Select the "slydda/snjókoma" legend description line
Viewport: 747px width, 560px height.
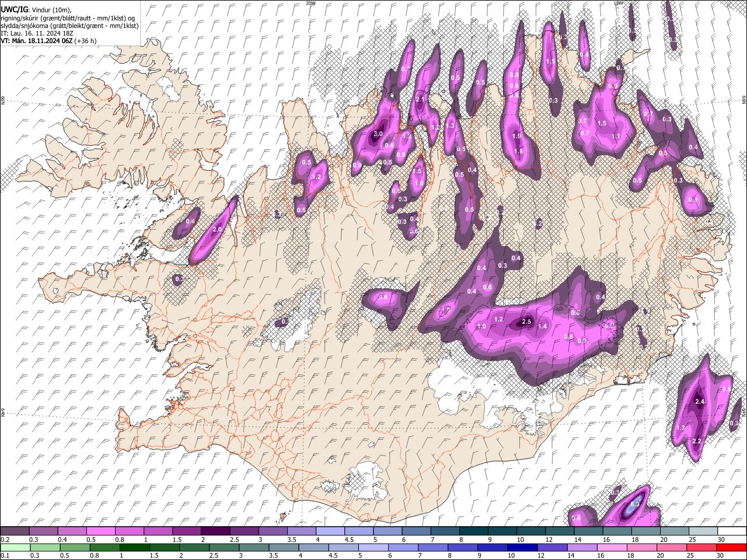point(69,26)
